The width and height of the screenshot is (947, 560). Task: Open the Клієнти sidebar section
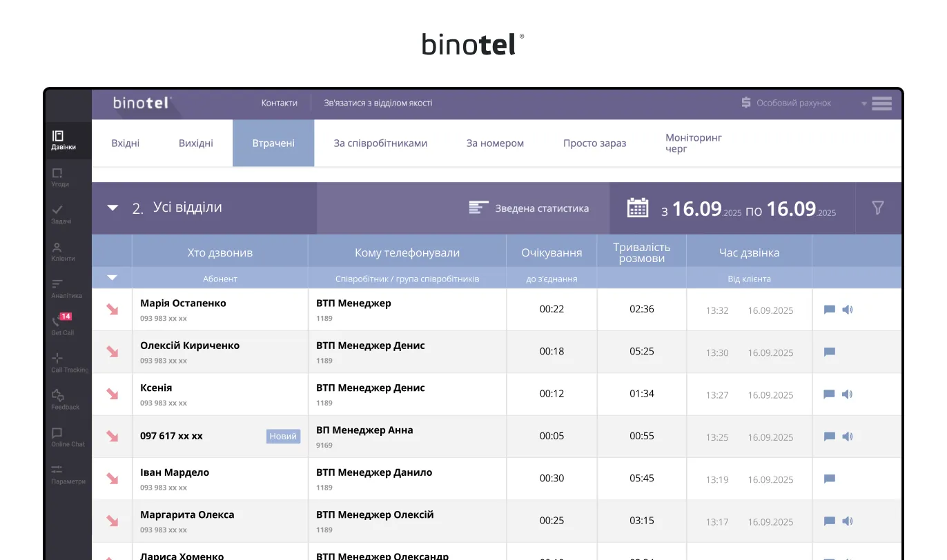62,252
